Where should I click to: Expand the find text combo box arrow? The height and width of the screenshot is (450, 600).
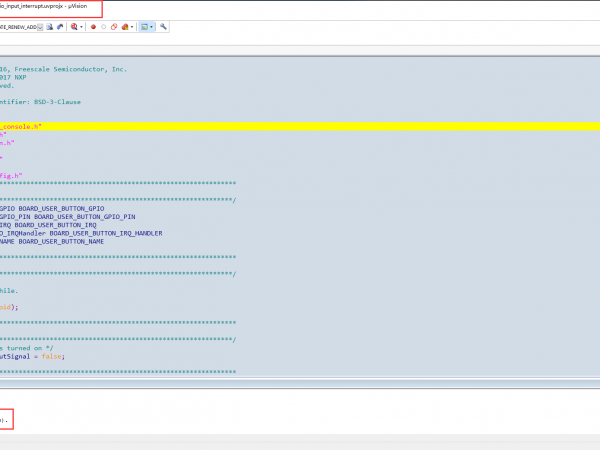(40, 27)
